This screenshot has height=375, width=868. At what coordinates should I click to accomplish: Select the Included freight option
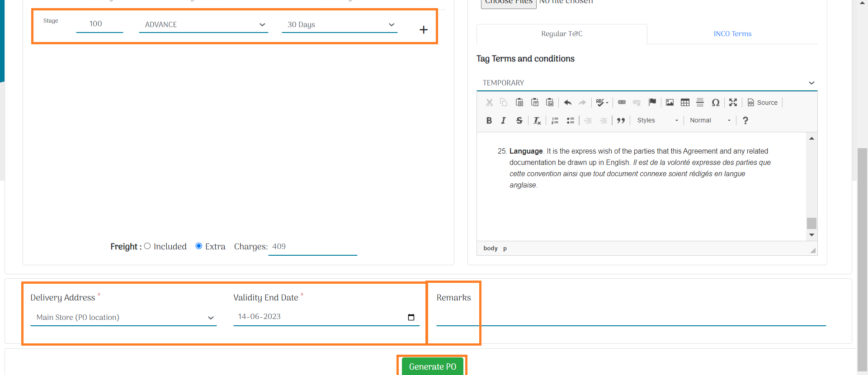pos(147,246)
